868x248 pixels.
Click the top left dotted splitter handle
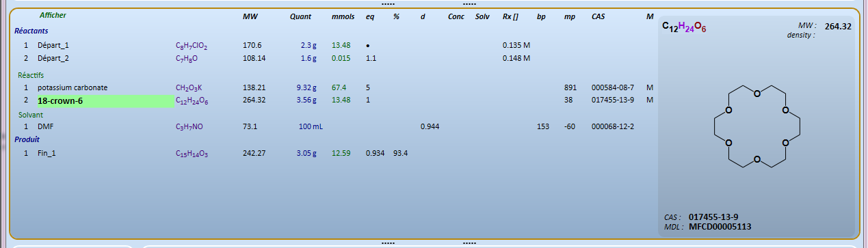(388, 3)
